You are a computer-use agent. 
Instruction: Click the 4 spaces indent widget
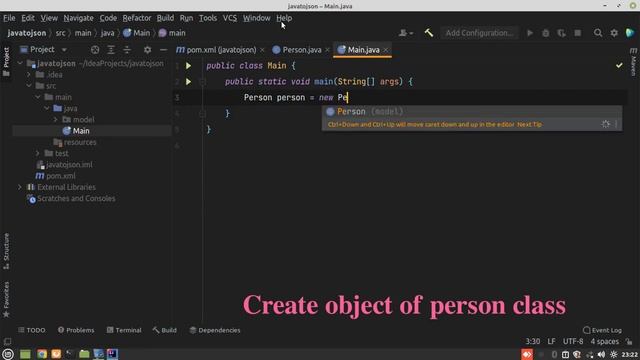pos(604,341)
